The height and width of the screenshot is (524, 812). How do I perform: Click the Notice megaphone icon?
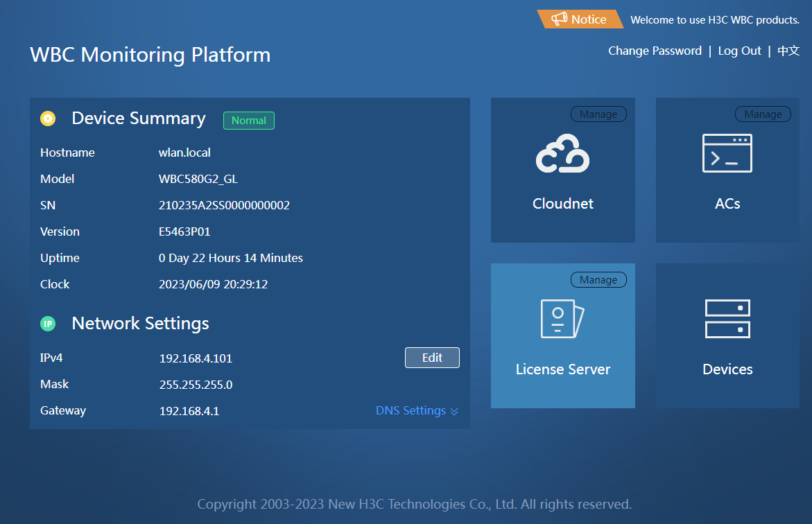(560, 19)
